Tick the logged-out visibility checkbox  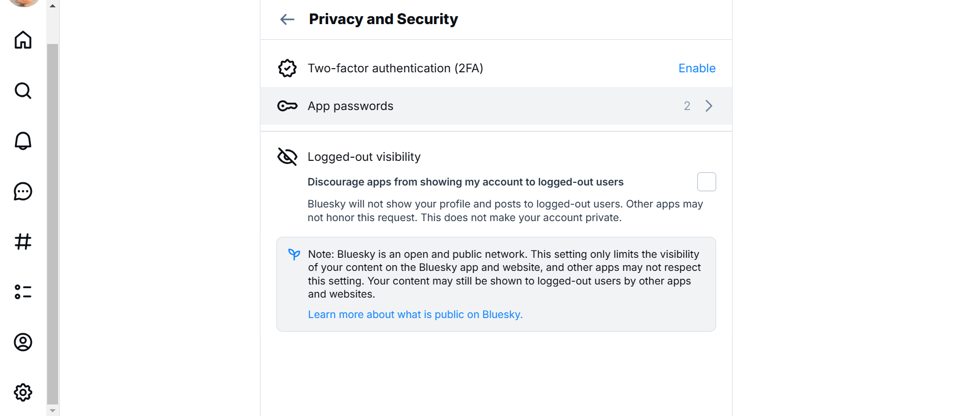706,182
